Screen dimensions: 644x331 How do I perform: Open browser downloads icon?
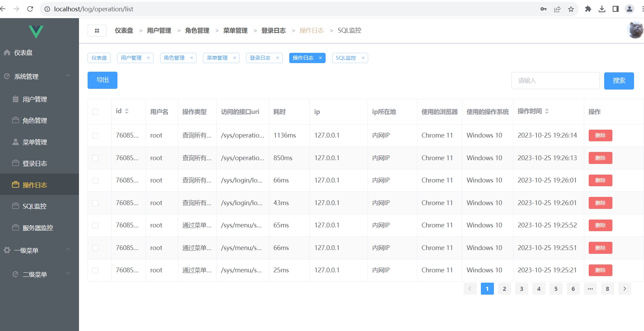(x=602, y=9)
